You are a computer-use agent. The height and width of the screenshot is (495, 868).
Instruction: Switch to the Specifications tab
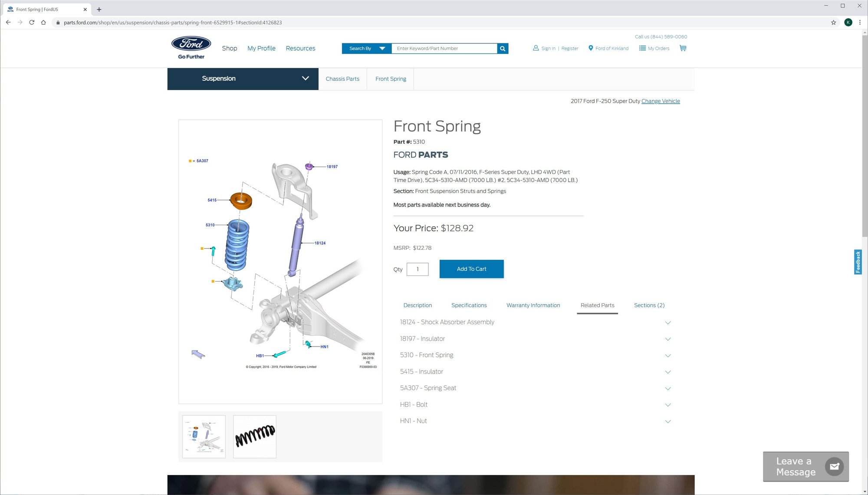469,305
